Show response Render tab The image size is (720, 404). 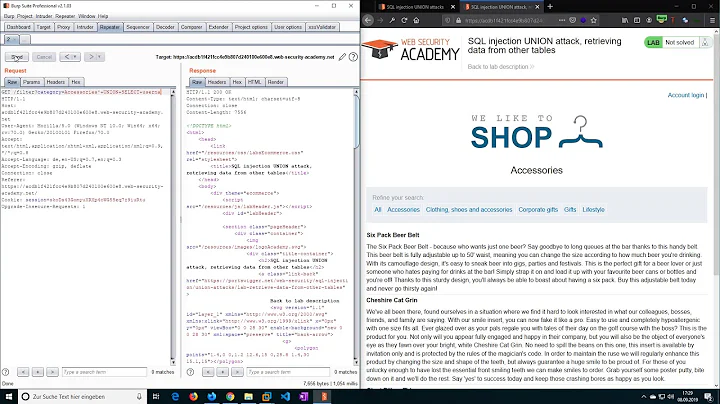click(x=276, y=82)
